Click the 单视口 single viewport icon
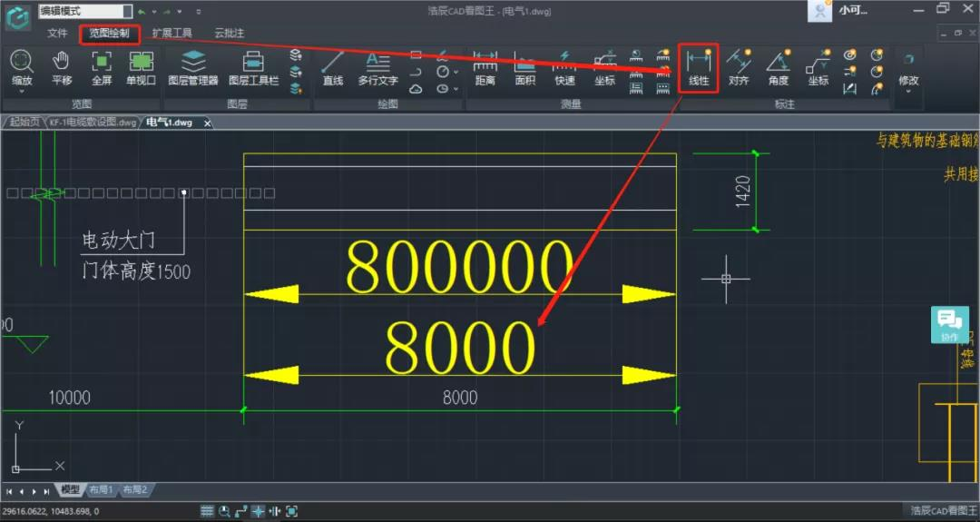The width and height of the screenshot is (980, 522). click(142, 67)
